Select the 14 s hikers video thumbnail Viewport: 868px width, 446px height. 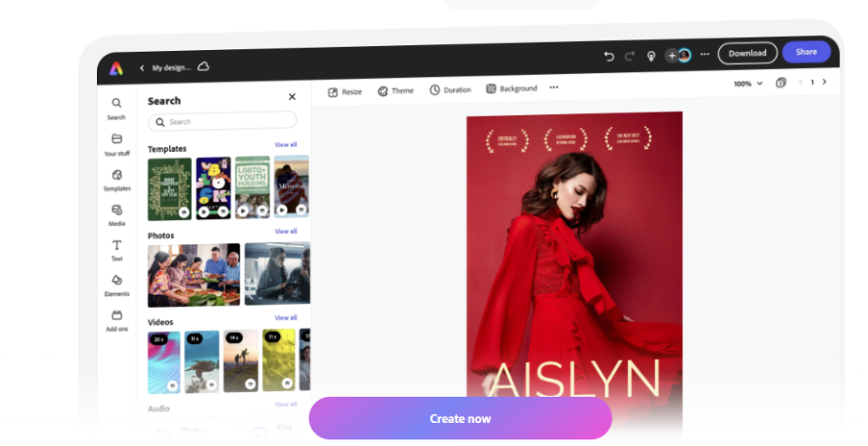241,360
